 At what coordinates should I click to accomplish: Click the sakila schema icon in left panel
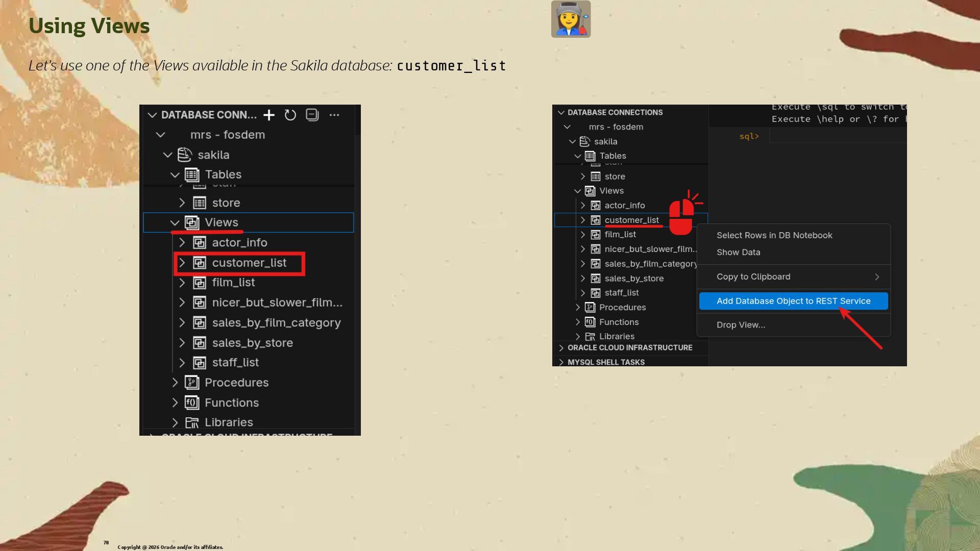point(185,155)
